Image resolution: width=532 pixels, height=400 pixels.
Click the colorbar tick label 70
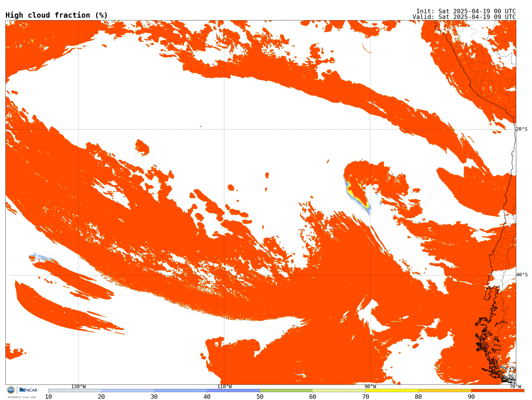tap(366, 397)
